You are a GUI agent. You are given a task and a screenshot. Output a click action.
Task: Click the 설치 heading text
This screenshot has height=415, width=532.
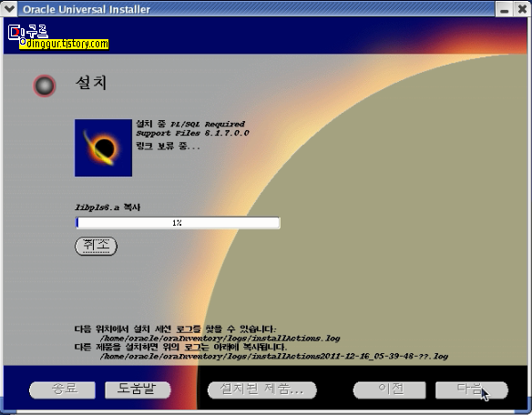(91, 83)
